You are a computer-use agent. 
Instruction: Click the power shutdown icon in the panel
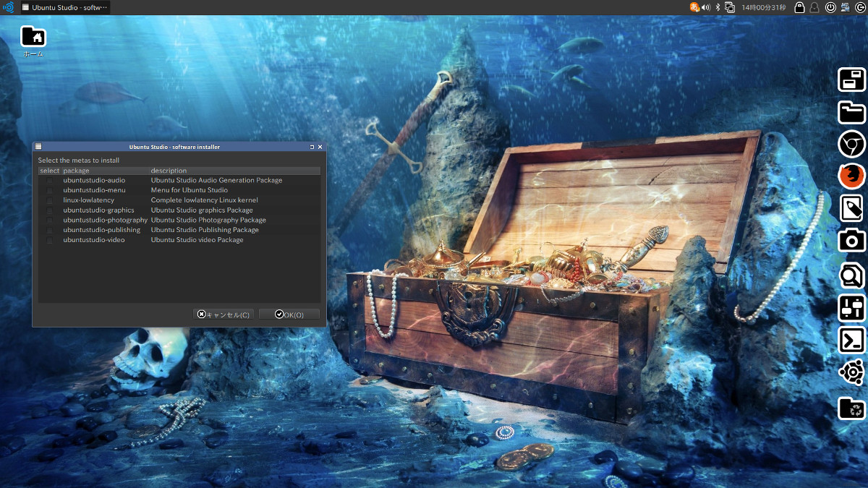pyautogui.click(x=830, y=7)
